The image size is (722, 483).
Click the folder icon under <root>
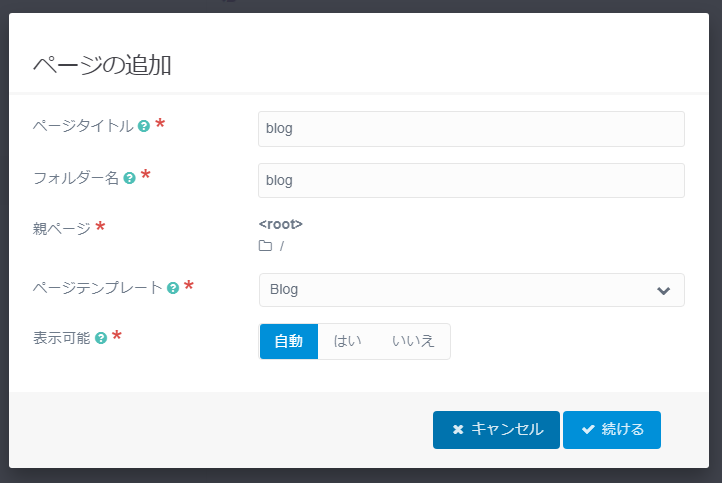tap(265, 246)
